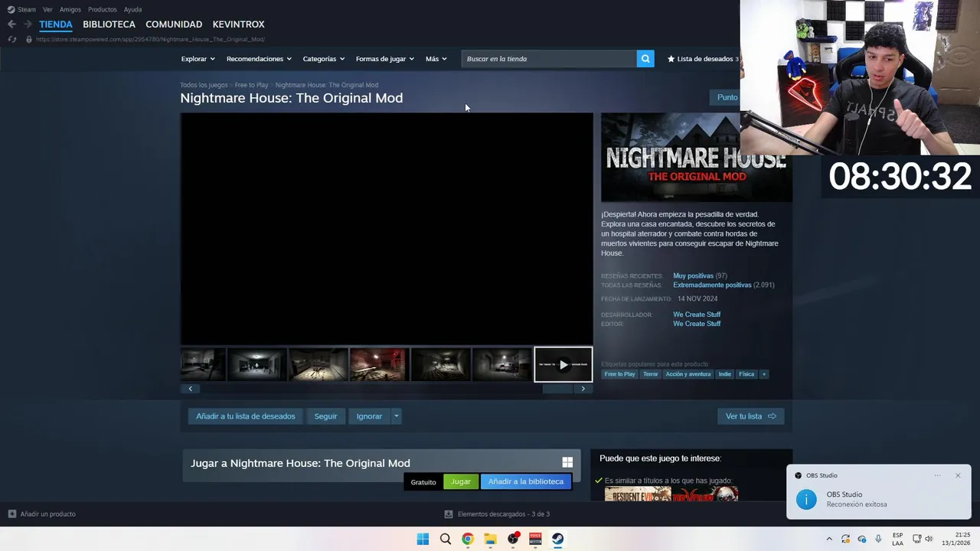Select the Indie tag

pos(724,374)
